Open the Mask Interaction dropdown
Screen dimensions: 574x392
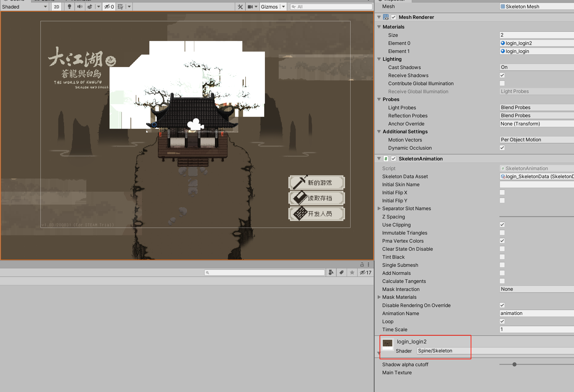click(x=536, y=289)
